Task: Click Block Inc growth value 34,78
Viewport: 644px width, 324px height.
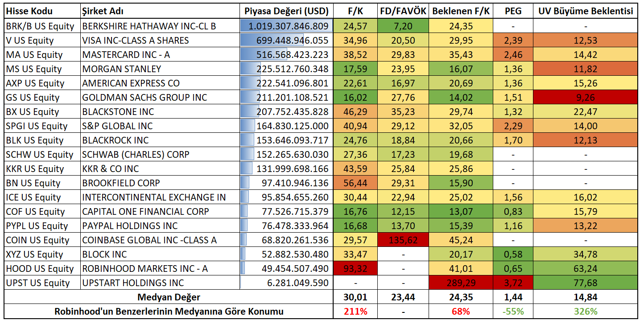Action: click(x=586, y=254)
